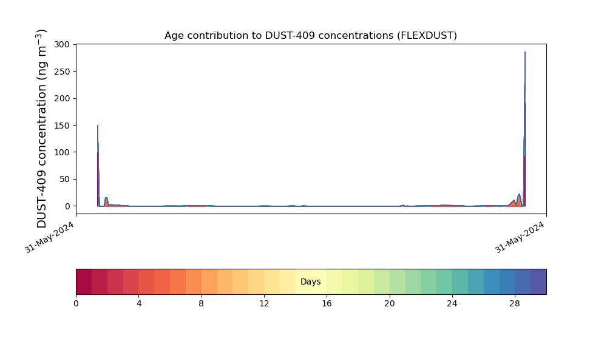Click the colorbar tick label 28

515,303
